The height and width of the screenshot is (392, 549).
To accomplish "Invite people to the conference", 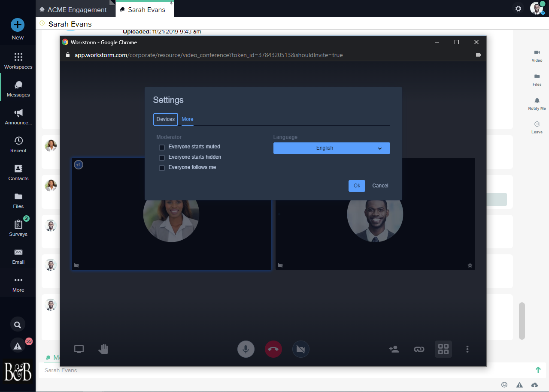I will [x=394, y=349].
